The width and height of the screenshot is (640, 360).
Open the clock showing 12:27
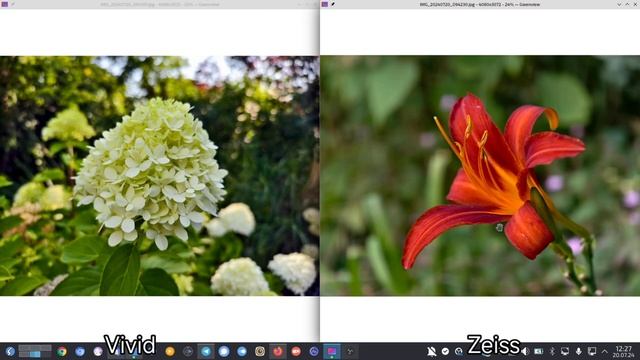point(623,351)
